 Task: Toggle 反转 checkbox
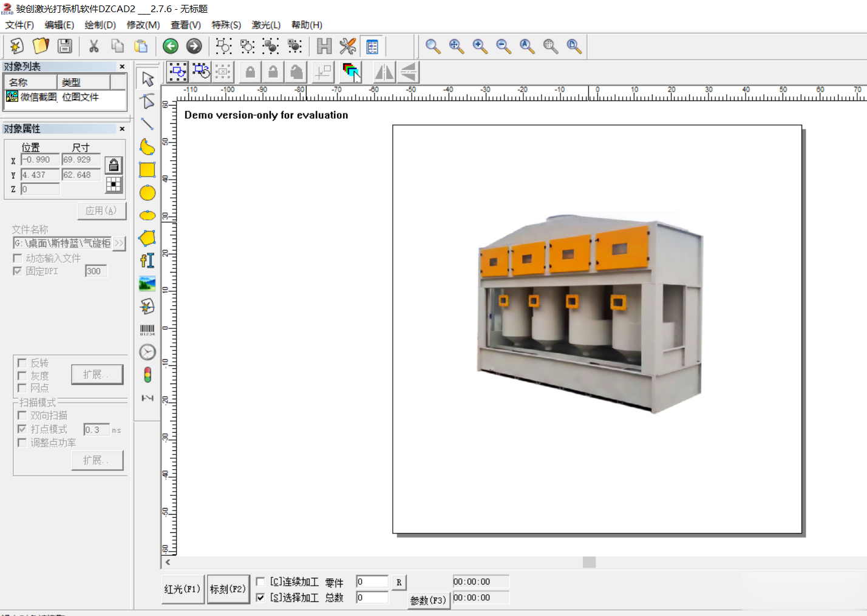point(22,363)
